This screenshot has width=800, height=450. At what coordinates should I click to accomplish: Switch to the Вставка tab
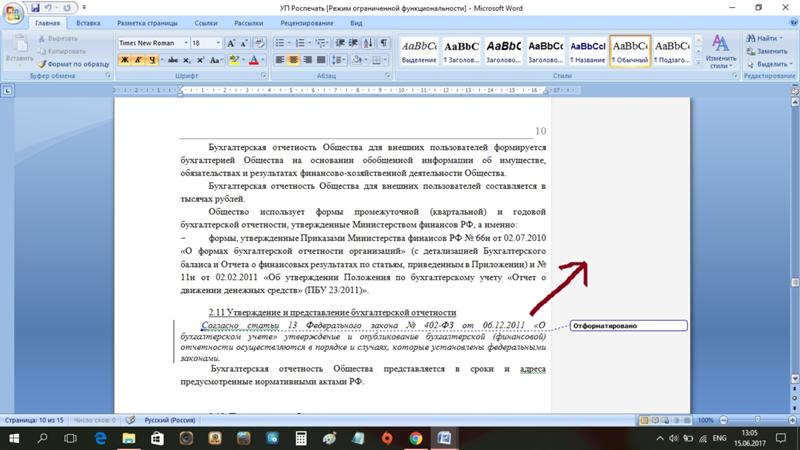coord(88,23)
